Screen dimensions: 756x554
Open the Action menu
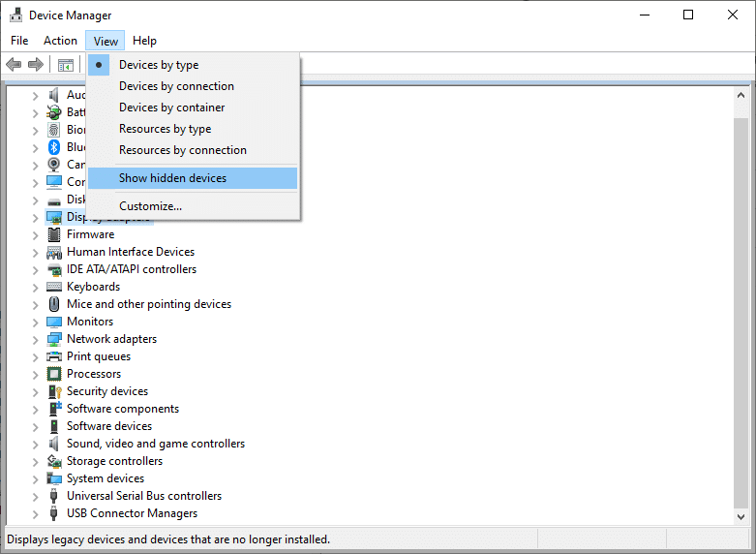click(60, 41)
